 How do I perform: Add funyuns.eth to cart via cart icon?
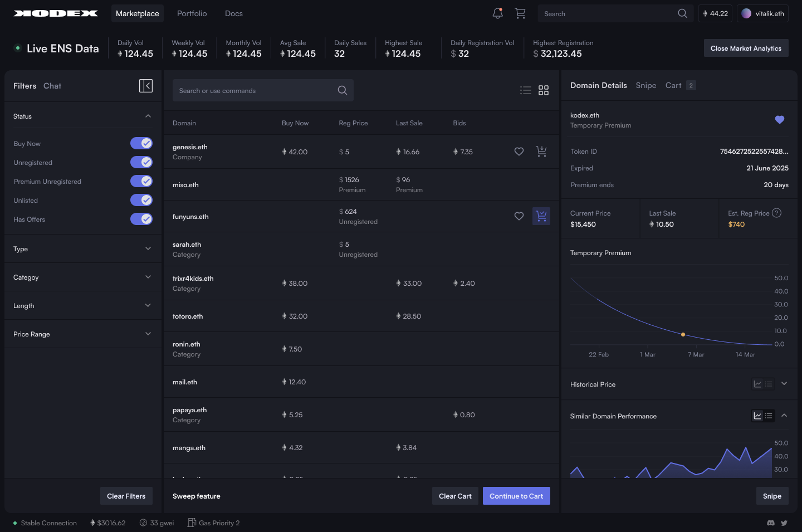(541, 216)
